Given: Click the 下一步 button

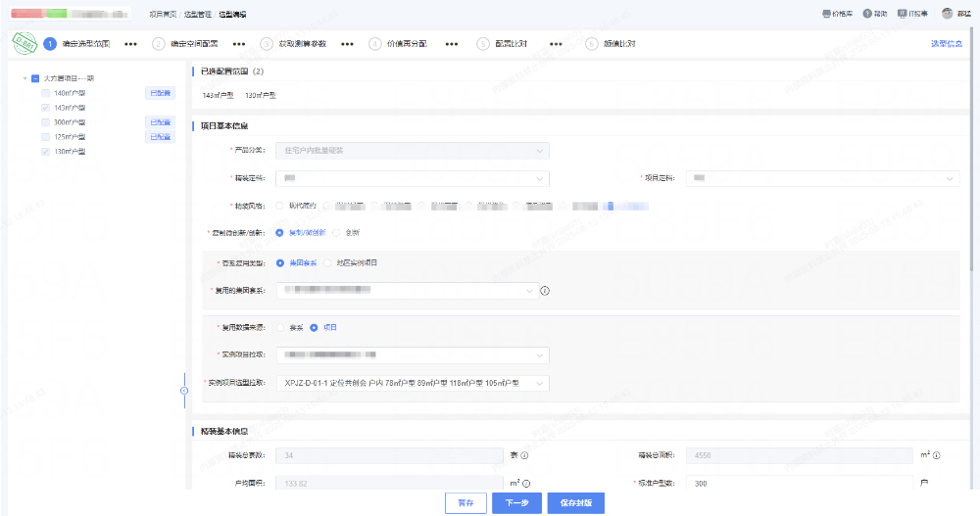Looking at the screenshot, I should pos(516,503).
